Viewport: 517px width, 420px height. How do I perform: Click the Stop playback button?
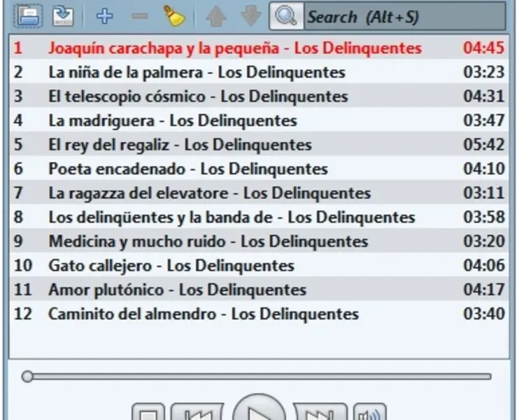(148, 412)
